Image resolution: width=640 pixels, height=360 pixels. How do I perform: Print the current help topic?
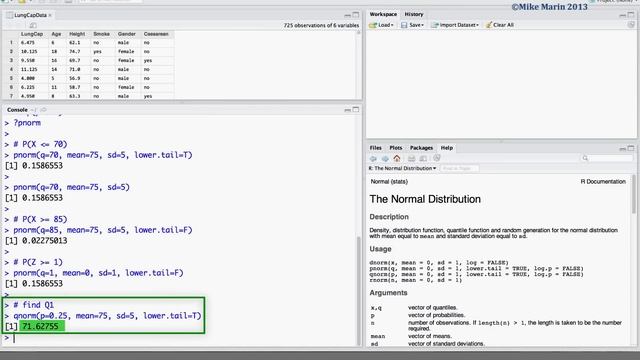coord(411,158)
